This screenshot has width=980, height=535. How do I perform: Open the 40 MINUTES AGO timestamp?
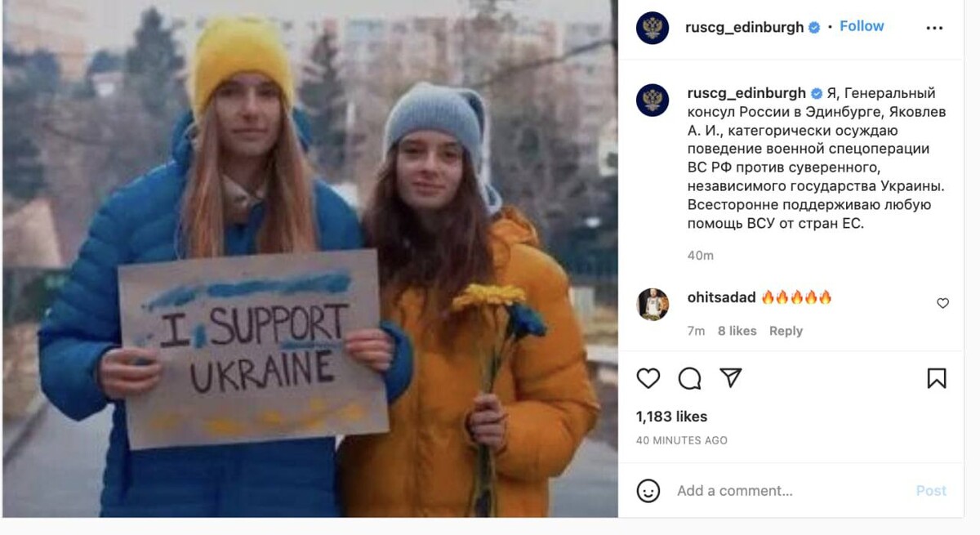[682, 440]
